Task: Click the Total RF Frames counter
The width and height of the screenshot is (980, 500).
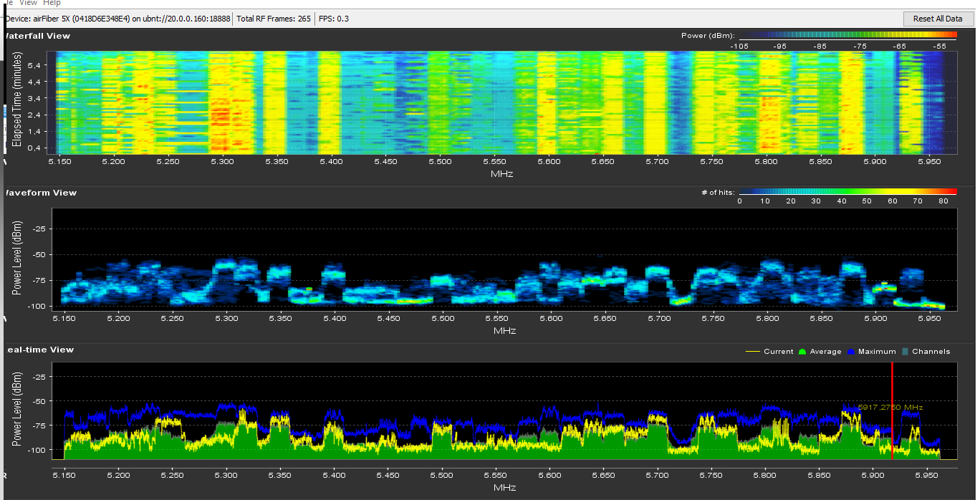Action: 274,19
